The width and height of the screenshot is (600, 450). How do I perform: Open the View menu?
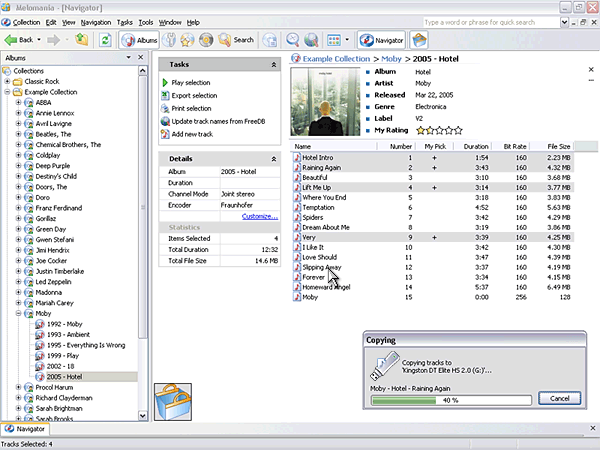(x=68, y=22)
